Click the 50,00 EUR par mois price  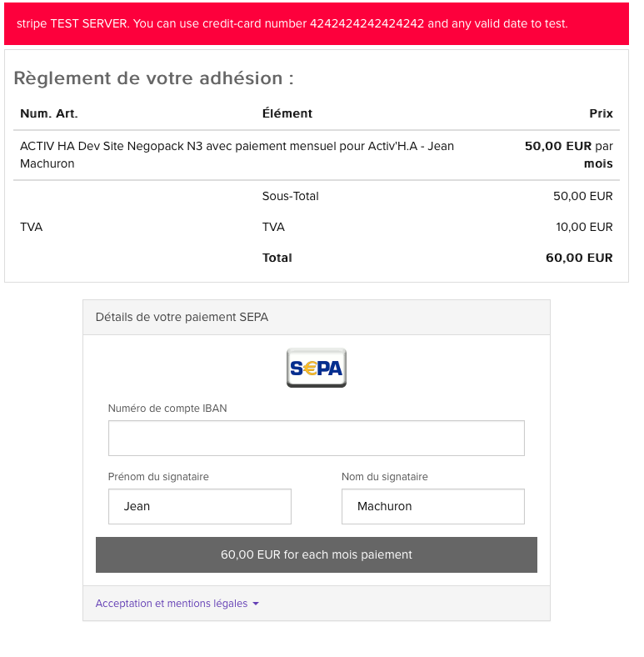point(569,154)
